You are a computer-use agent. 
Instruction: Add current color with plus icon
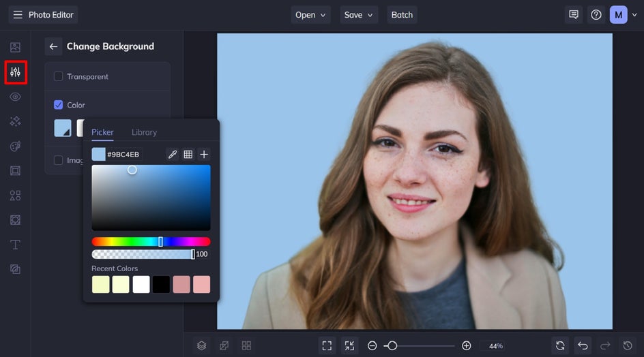204,154
